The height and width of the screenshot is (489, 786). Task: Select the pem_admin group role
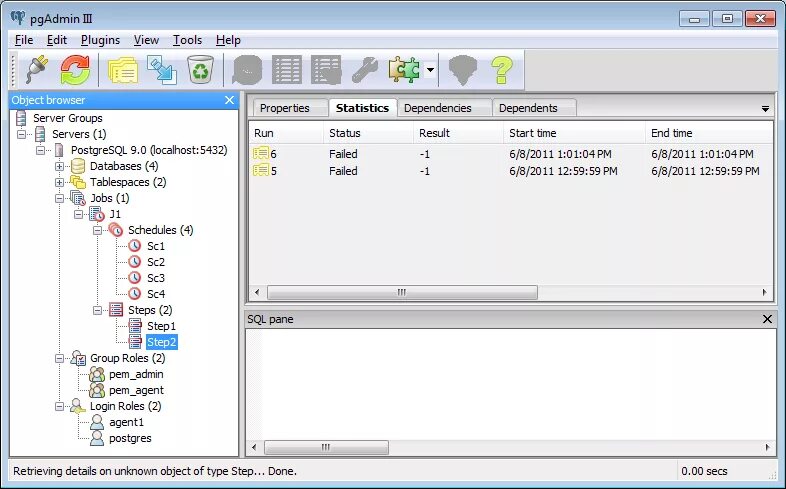tap(136, 375)
